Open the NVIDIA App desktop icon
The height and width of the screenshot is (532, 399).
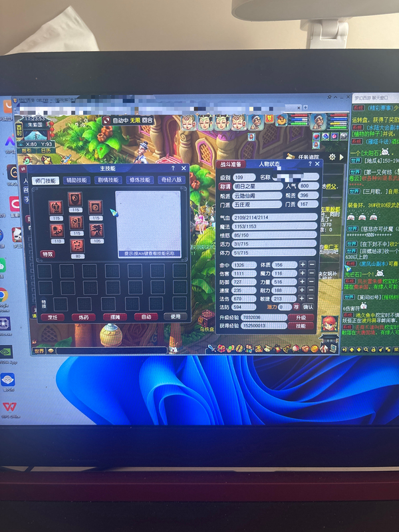click(6, 352)
